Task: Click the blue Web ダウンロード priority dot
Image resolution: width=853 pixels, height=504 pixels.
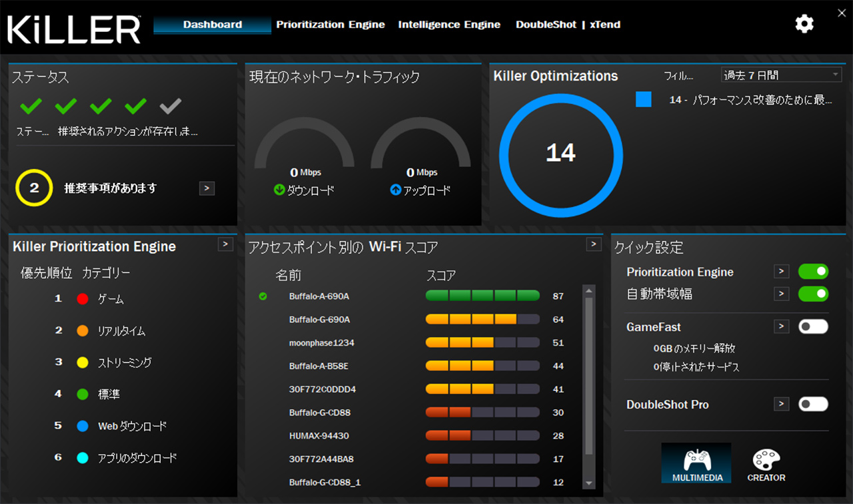Action: (83, 426)
